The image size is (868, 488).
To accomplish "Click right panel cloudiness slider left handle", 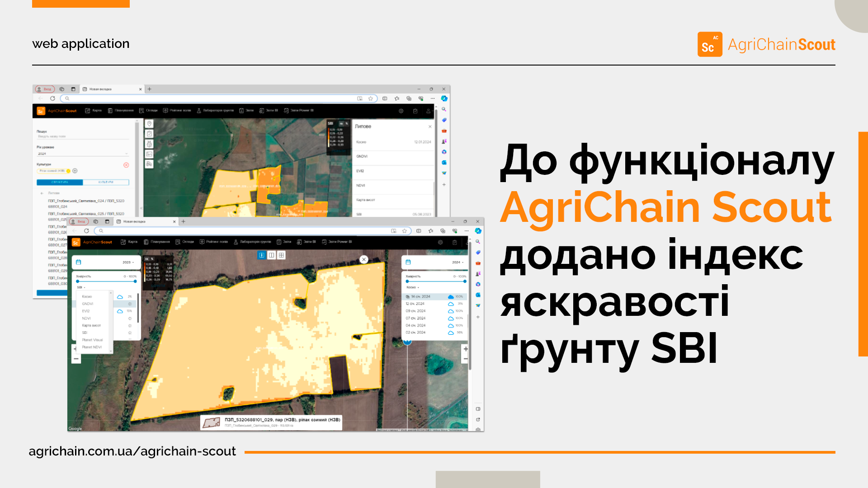I will (407, 282).
